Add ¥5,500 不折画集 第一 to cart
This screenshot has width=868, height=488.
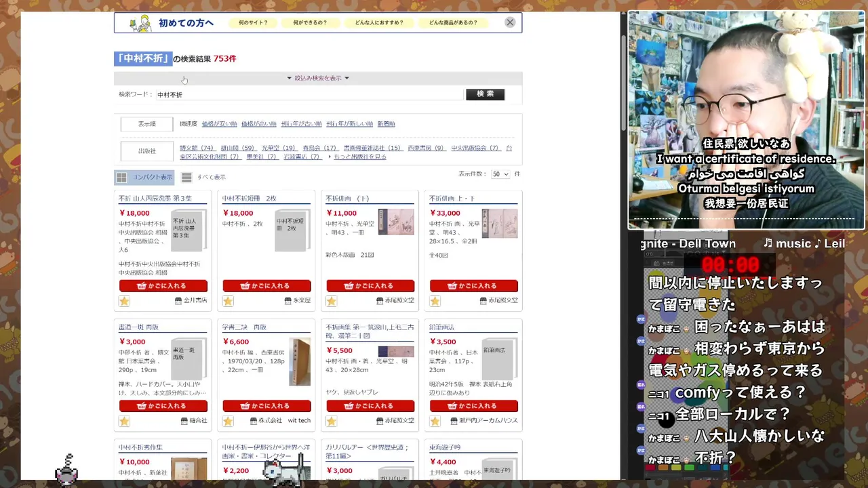pyautogui.click(x=370, y=406)
